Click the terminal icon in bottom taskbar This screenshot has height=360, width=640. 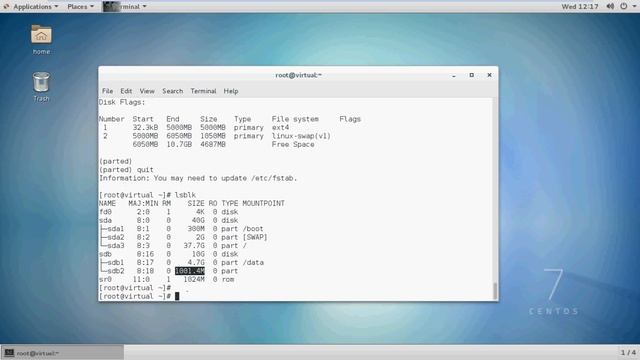point(9,353)
